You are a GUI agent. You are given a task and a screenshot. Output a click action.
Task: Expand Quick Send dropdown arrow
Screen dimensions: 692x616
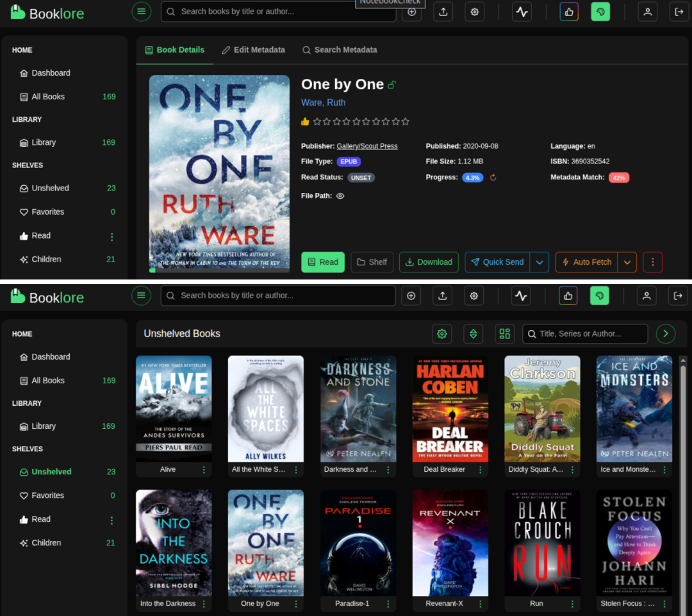click(x=540, y=262)
